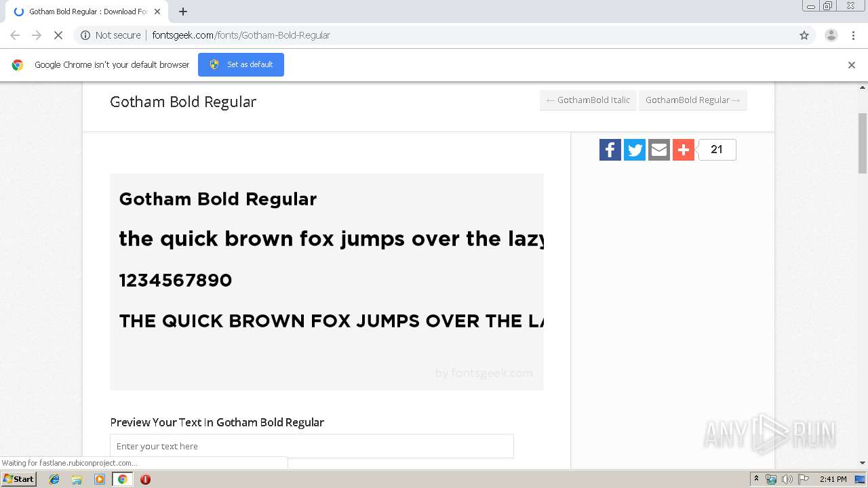The width and height of the screenshot is (868, 488).
Task: Switch to Chrome taskbar button
Action: coord(122,479)
